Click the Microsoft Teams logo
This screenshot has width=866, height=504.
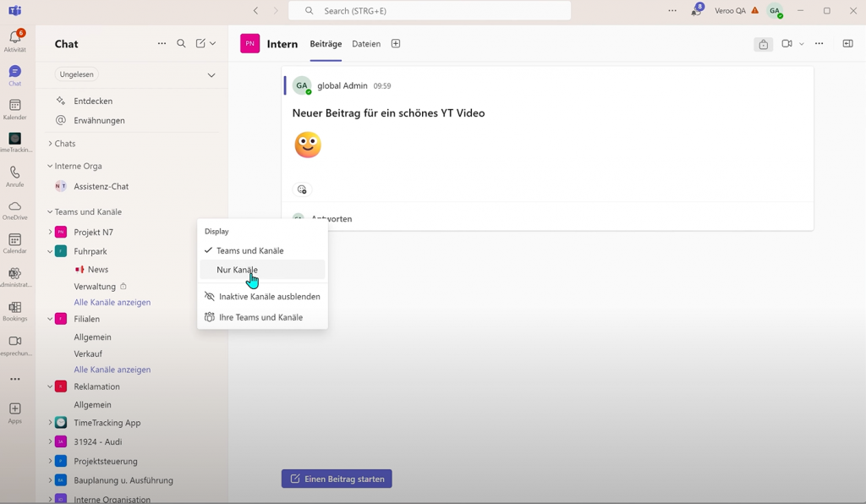[x=15, y=10]
